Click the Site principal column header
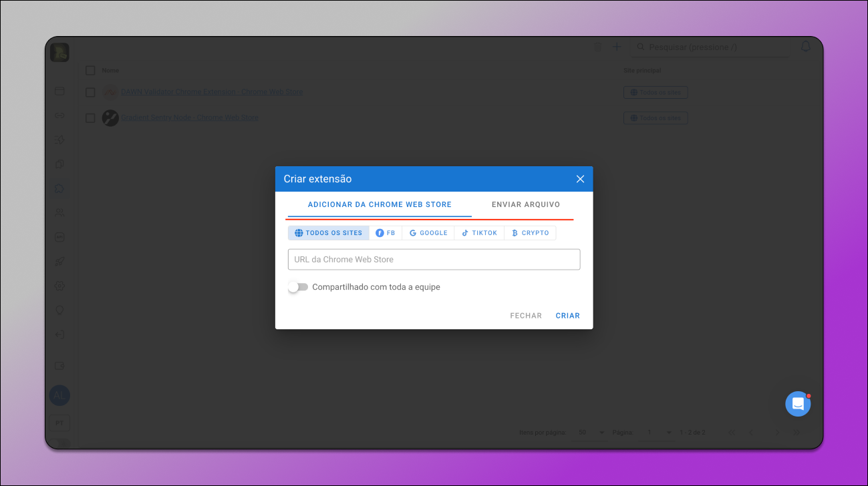The height and width of the screenshot is (486, 868). (x=642, y=70)
